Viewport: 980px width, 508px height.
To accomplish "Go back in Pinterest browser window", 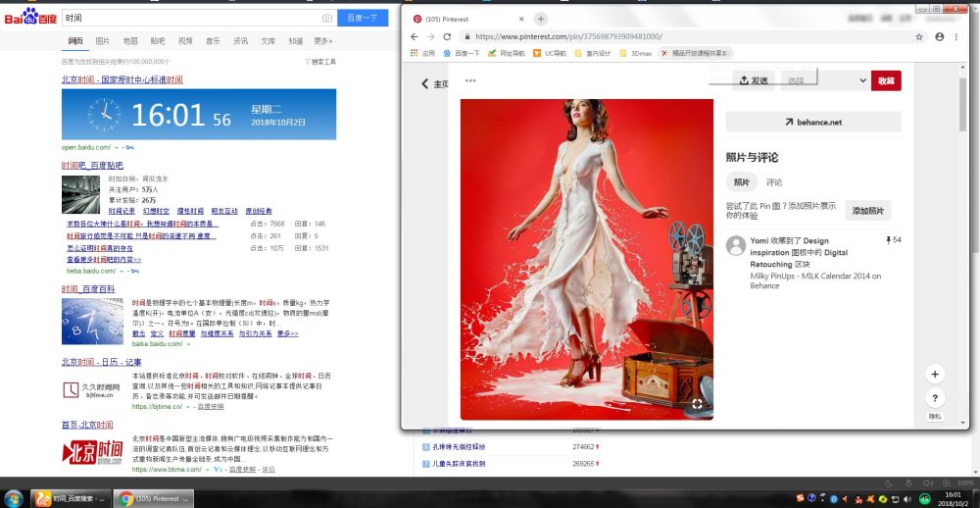I will coord(415,37).
